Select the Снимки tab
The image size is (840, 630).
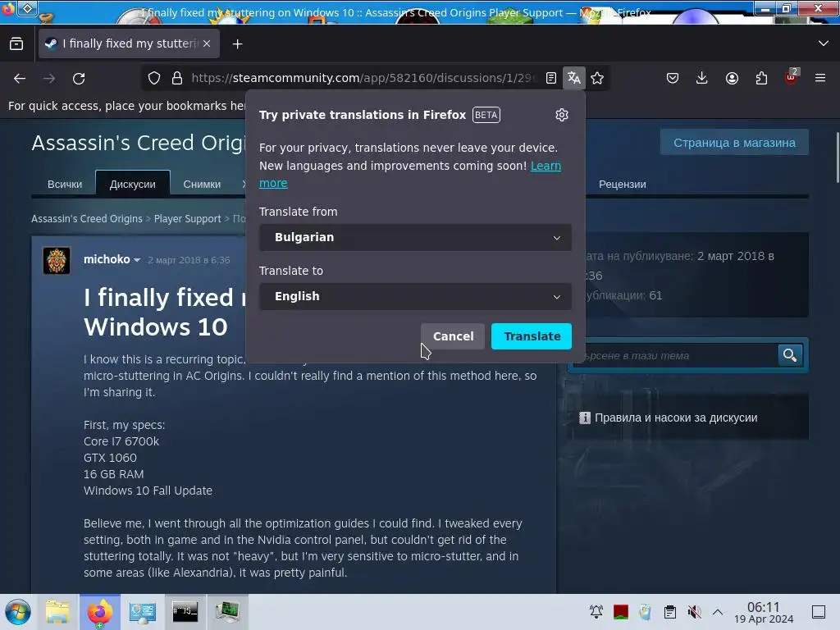click(202, 185)
